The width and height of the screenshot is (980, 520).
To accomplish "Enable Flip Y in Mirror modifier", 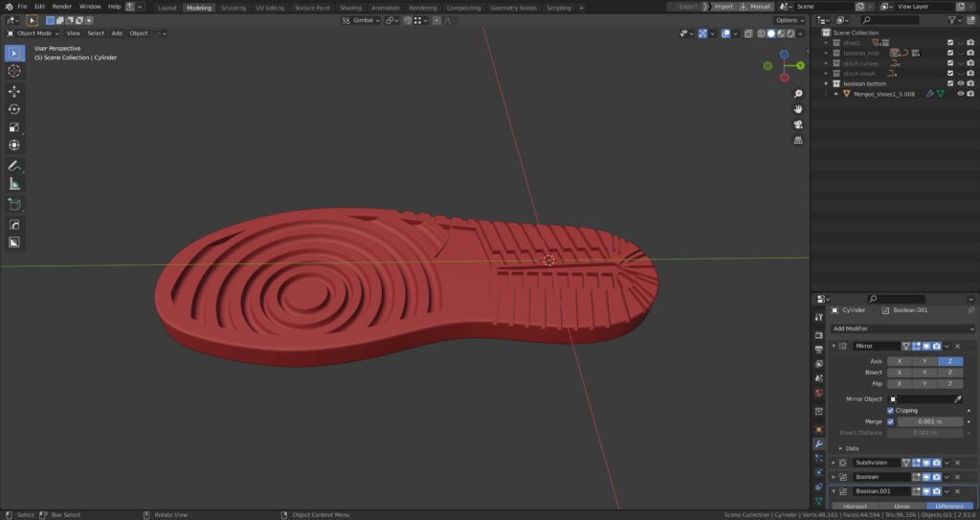I will tap(924, 384).
